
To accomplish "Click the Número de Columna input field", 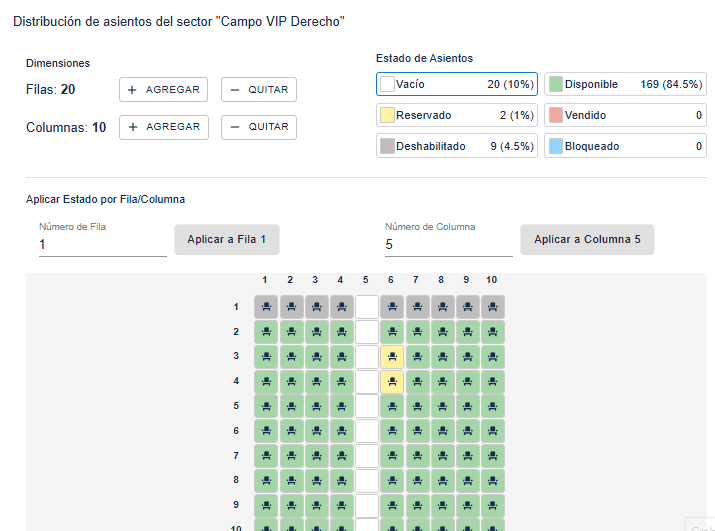I will [447, 245].
